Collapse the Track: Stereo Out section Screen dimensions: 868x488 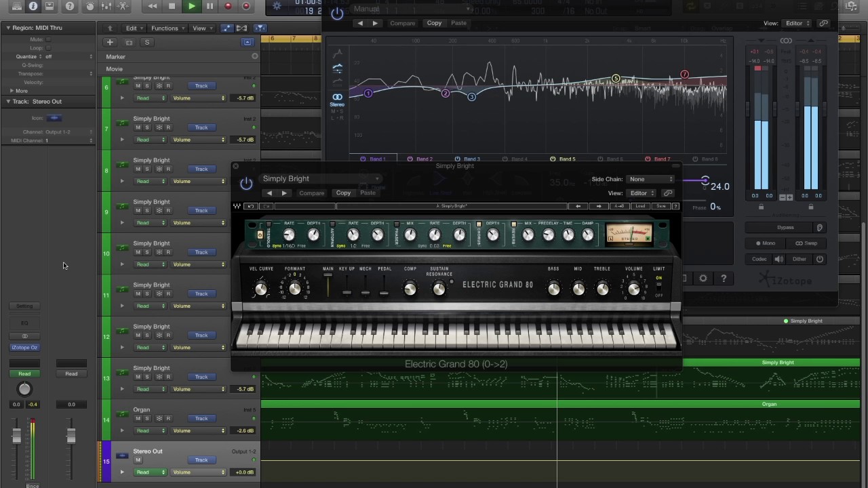[x=8, y=102]
